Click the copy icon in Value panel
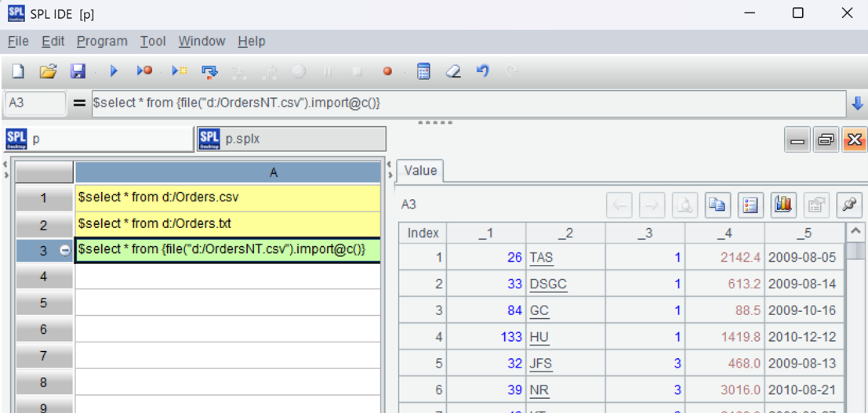This screenshot has height=413, width=868. tap(717, 205)
